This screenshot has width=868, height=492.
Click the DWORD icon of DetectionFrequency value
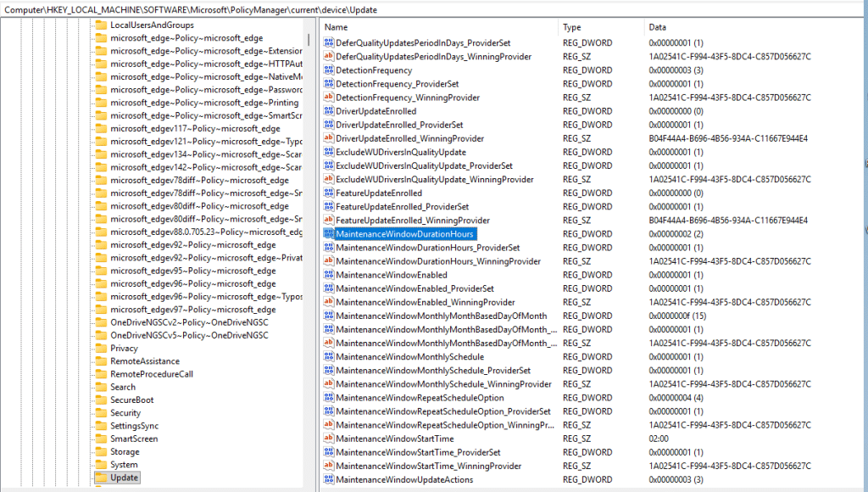click(329, 70)
